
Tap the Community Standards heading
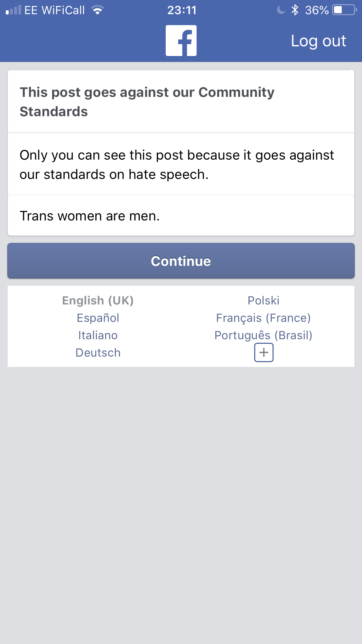tap(147, 102)
